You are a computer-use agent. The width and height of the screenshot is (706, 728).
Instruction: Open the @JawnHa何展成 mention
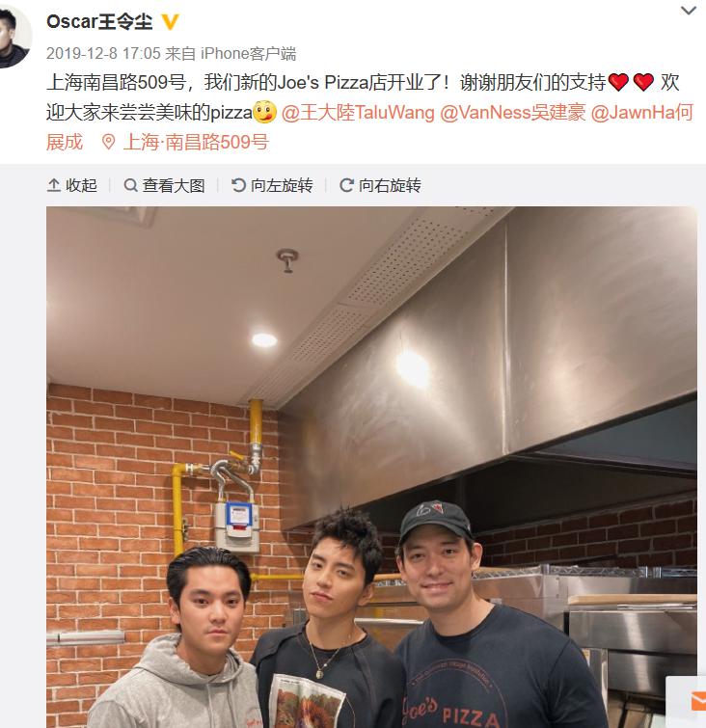point(642,113)
